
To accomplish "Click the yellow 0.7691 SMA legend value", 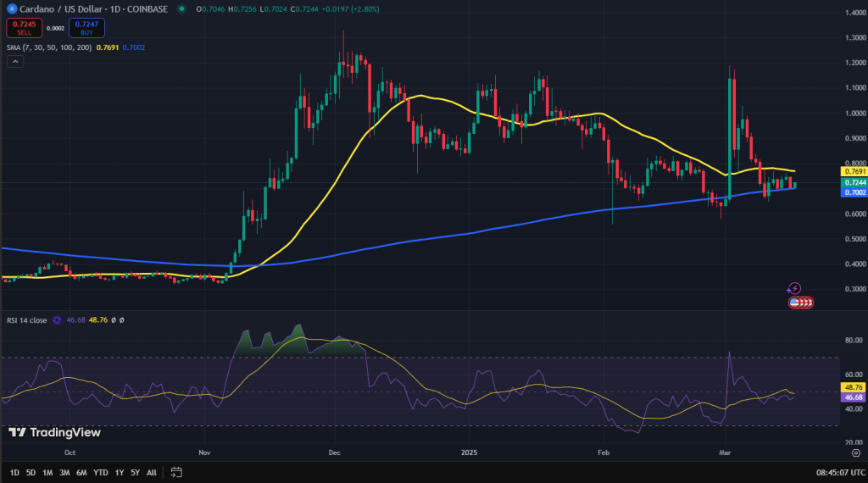I will coord(108,47).
